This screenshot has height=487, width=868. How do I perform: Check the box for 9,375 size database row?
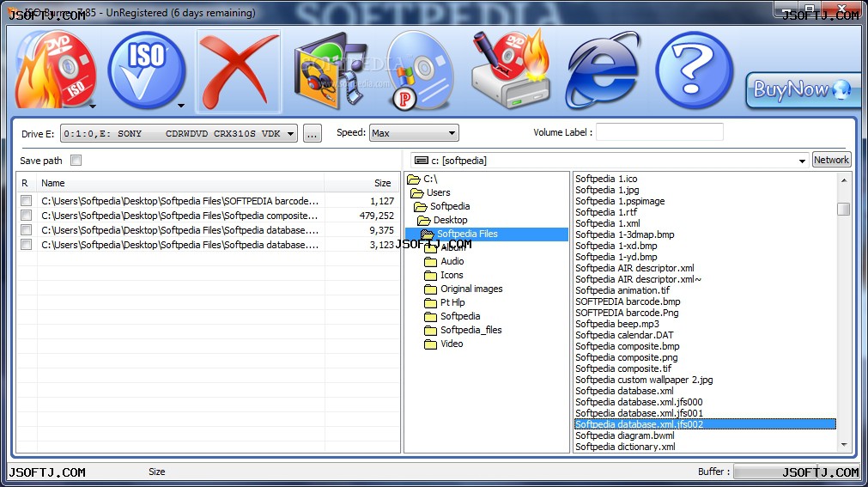click(x=26, y=229)
